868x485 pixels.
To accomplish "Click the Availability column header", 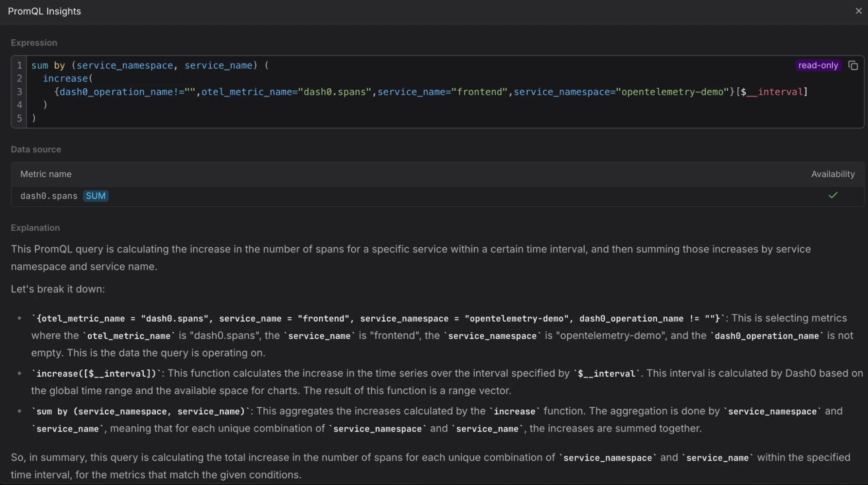I will tap(833, 174).
